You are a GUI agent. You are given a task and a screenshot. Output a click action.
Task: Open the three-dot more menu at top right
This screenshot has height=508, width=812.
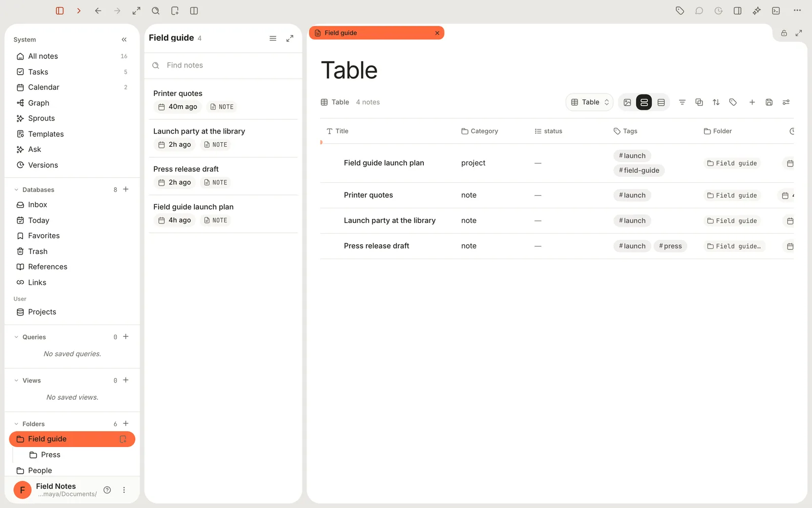point(797,11)
